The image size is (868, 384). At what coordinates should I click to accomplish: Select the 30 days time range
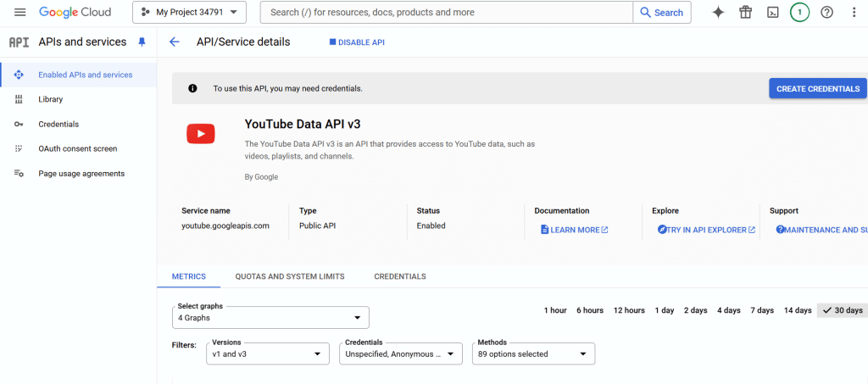842,310
